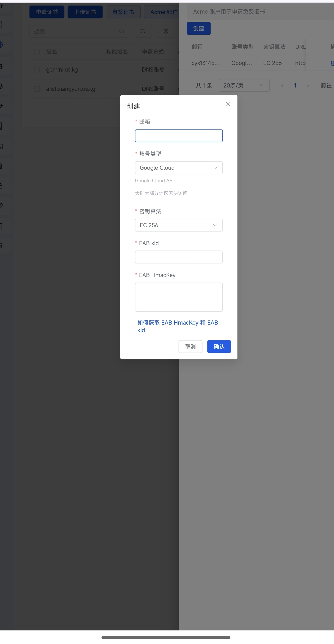The height and width of the screenshot is (644, 334).
Task: Open the Docker whale container sidebar icon
Action: [x=1, y=106]
